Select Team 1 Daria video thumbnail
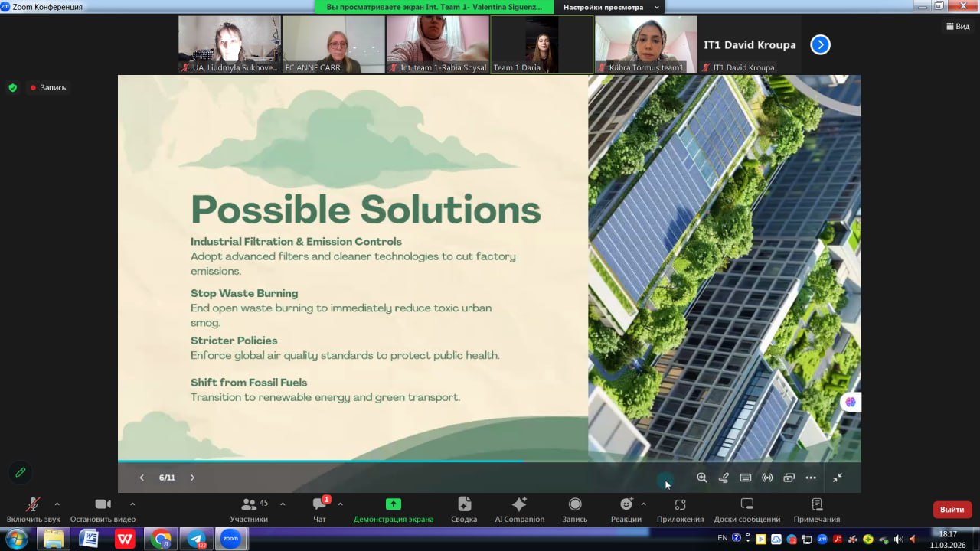The image size is (980, 551). 541,46
